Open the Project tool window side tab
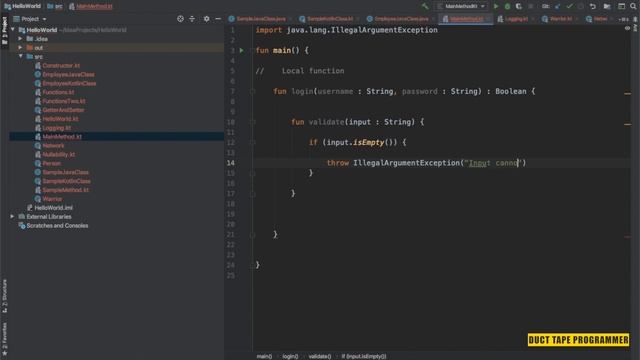 point(4,30)
